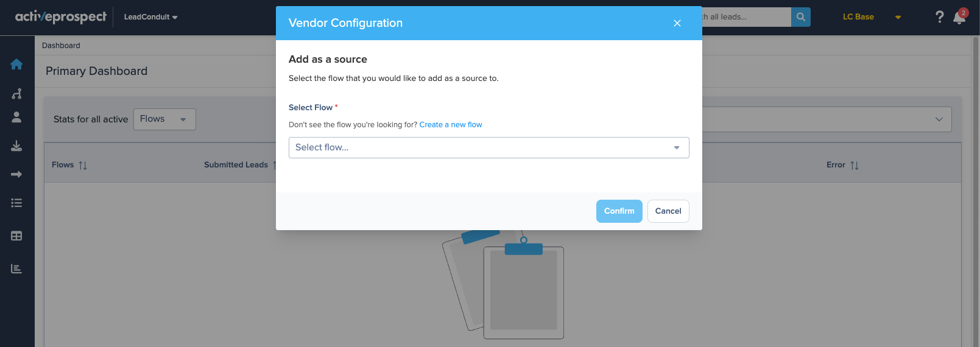
Task: Click the table grid sidebar icon
Action: click(16, 236)
